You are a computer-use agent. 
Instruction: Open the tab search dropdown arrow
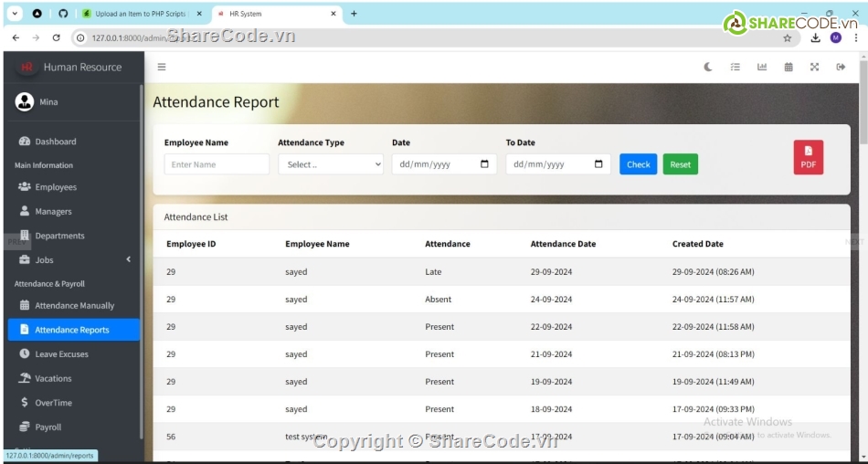[14, 14]
